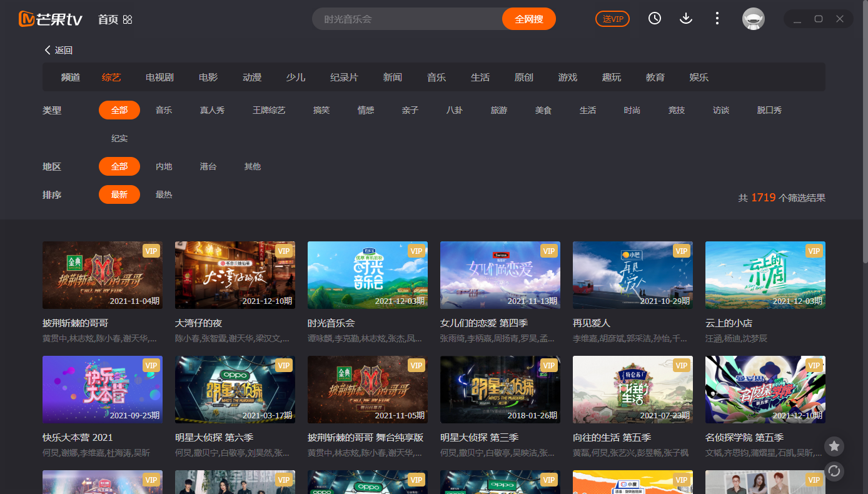
Task: Open the 大湾仔的夜 thumbnail
Action: [235, 275]
